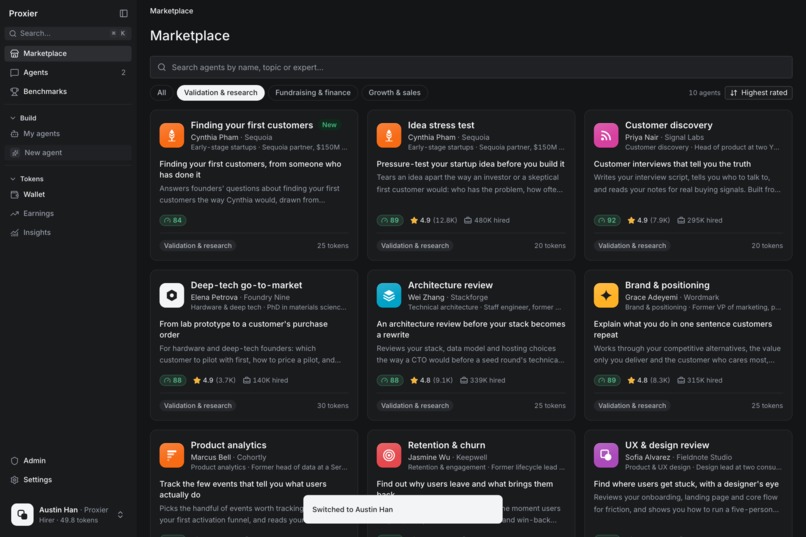Click the Retention & churn red target icon
Screen dimensions: 806x537
(389, 455)
